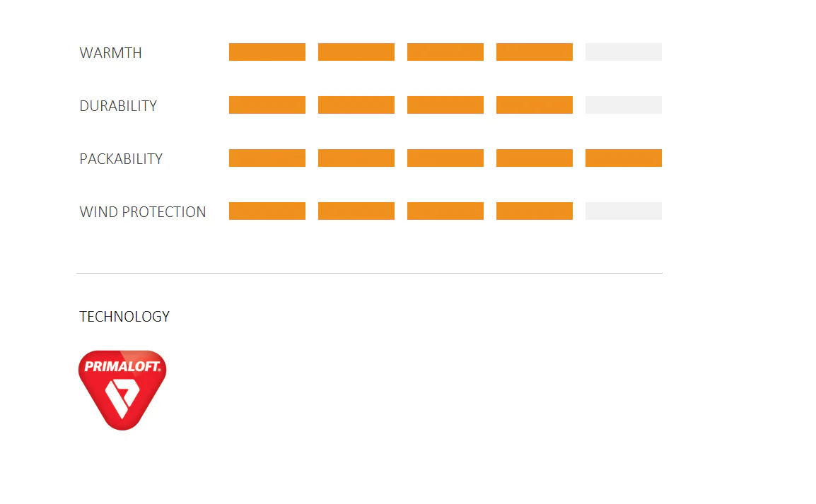Click the fifth orange Packability bar

coord(624,158)
